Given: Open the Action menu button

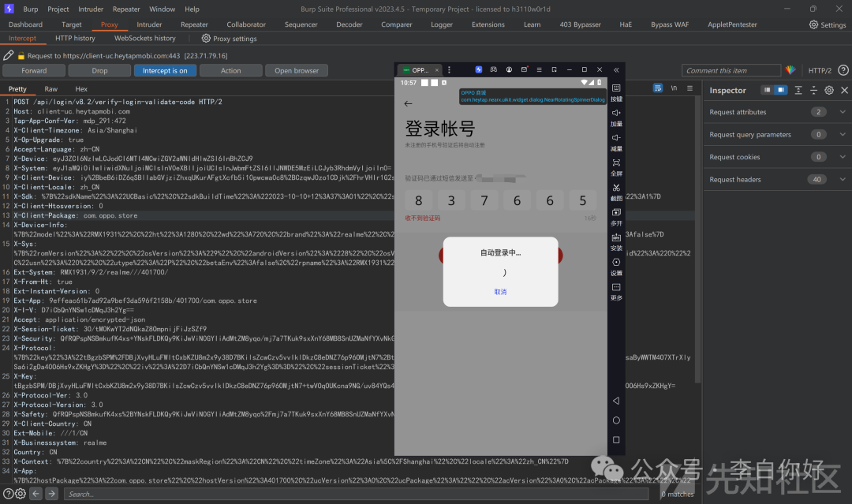Looking at the screenshot, I should 231,71.
